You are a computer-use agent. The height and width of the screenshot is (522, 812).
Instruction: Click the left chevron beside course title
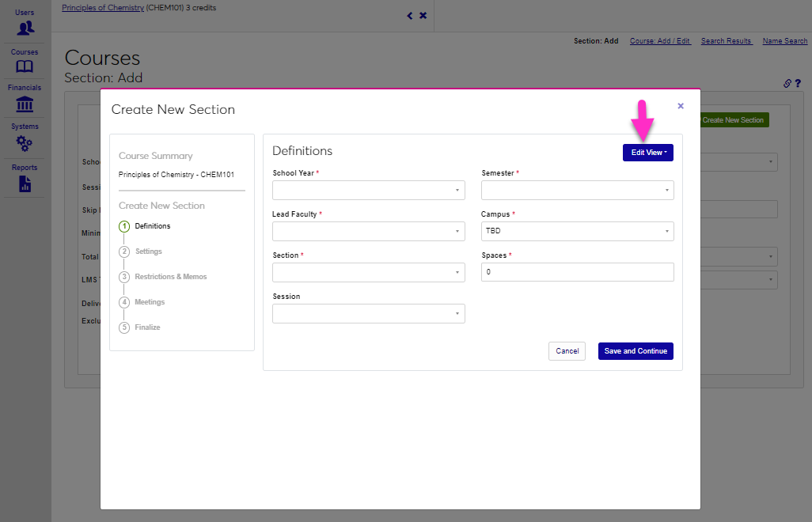[409, 16]
